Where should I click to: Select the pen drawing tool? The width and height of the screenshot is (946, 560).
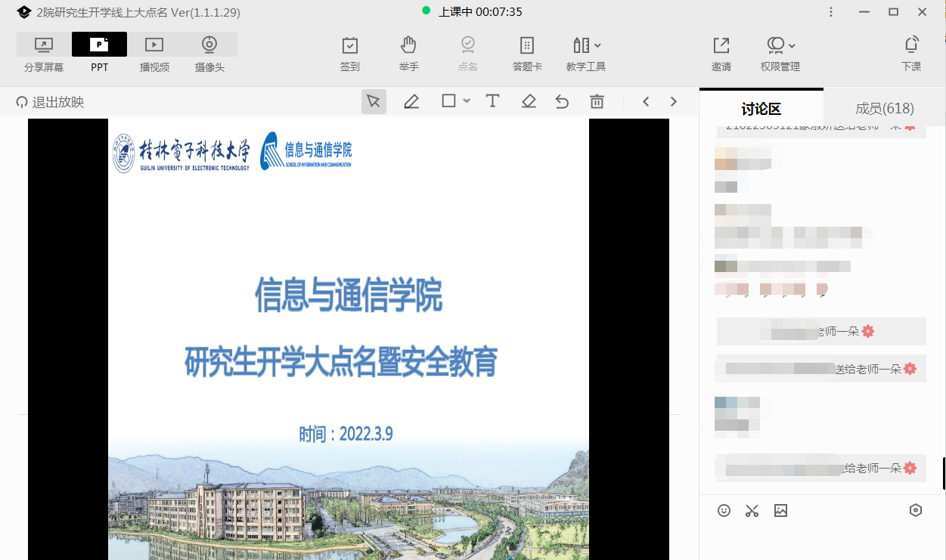[411, 101]
